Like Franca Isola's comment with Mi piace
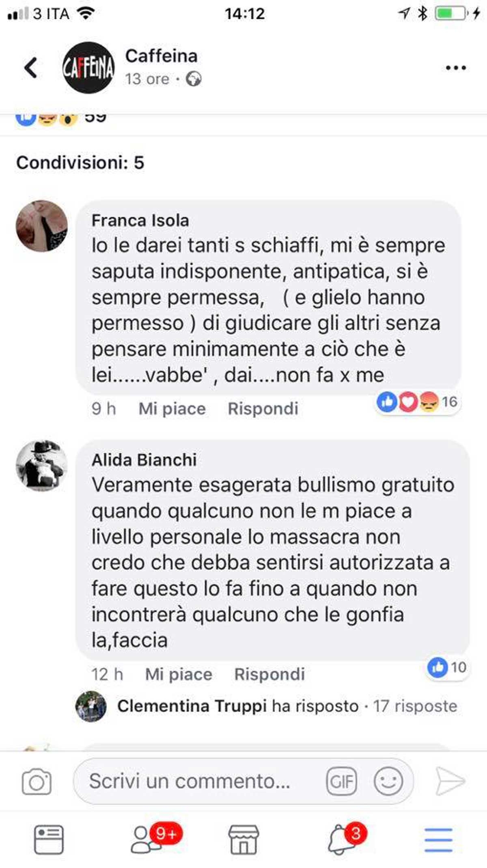This screenshot has height=868, width=487. (x=172, y=409)
